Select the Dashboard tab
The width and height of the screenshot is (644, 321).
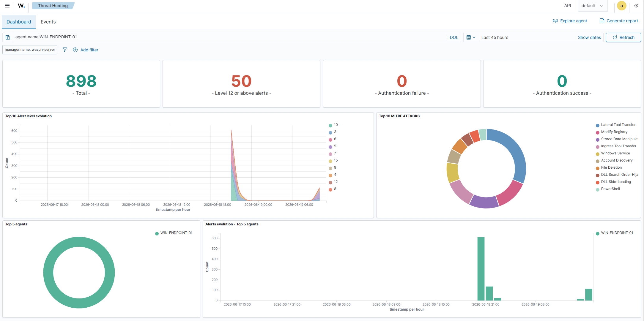[19, 22]
